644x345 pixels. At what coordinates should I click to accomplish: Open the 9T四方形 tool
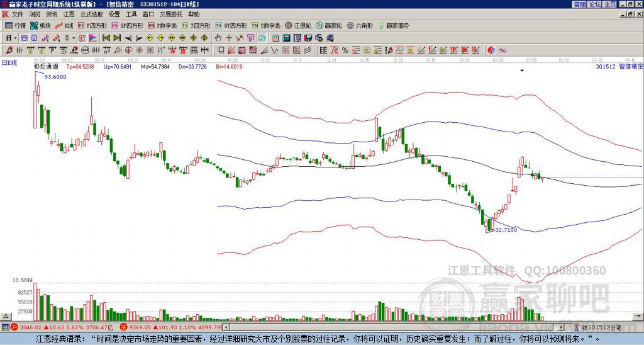point(231,25)
